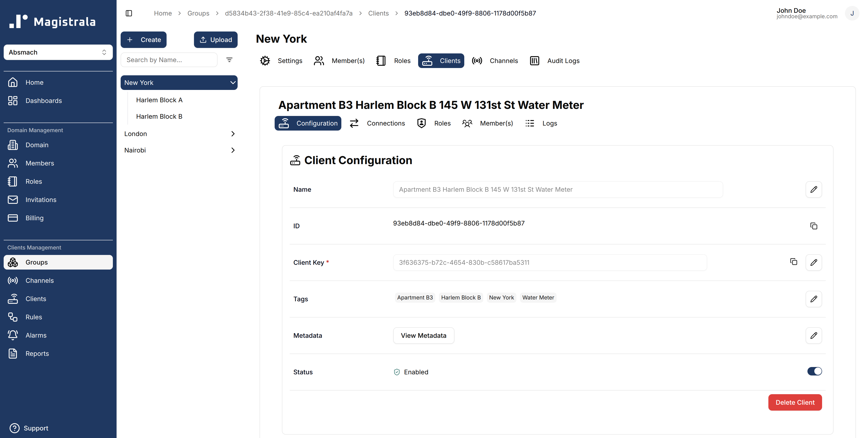868x438 pixels.
Task: Edit the client Name field
Action: click(814, 189)
